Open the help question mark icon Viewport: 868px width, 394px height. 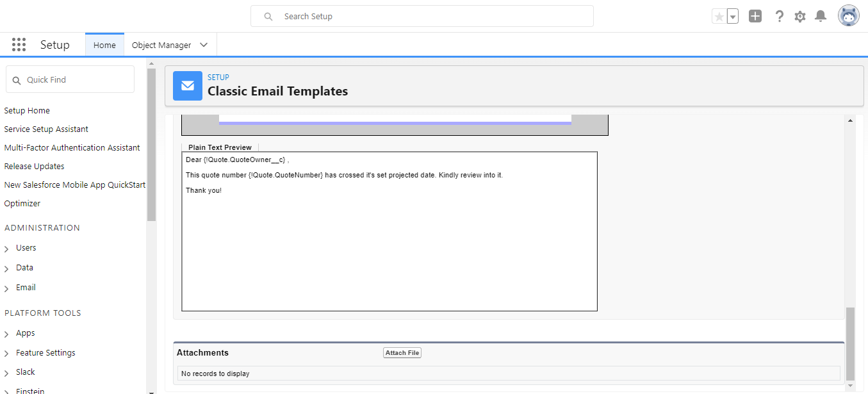779,17
